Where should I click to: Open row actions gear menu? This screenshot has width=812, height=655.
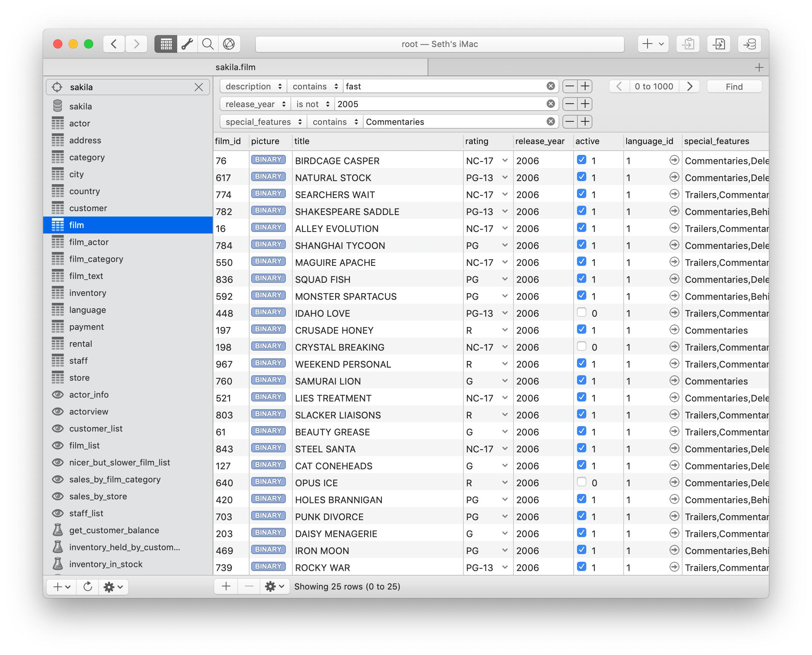(275, 586)
